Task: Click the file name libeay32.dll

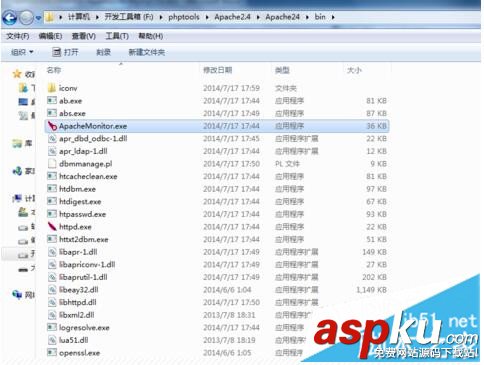Action: (x=79, y=290)
